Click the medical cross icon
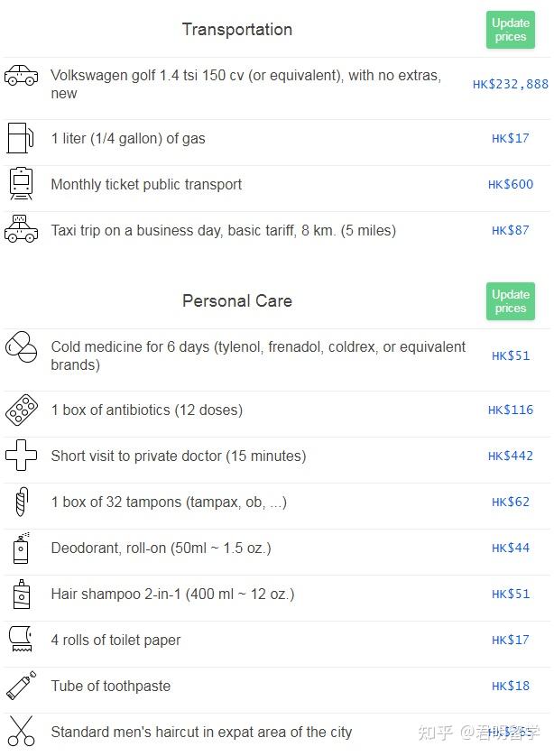 (21, 456)
